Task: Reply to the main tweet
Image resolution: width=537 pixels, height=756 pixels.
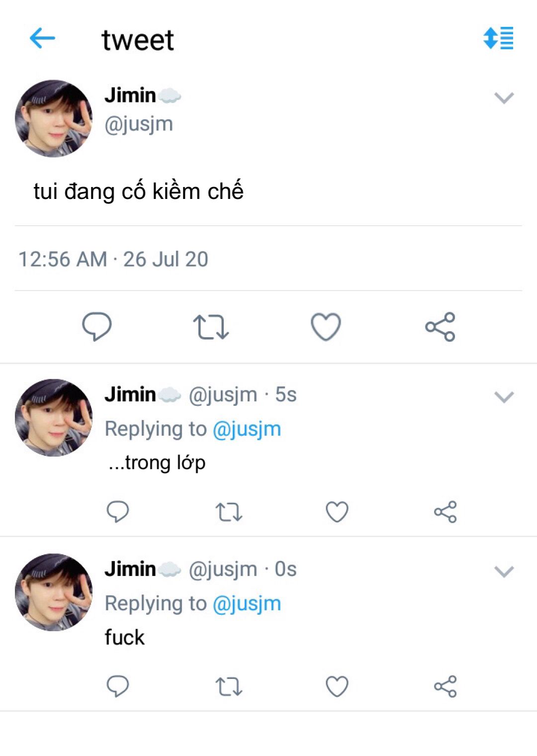Action: click(x=96, y=326)
